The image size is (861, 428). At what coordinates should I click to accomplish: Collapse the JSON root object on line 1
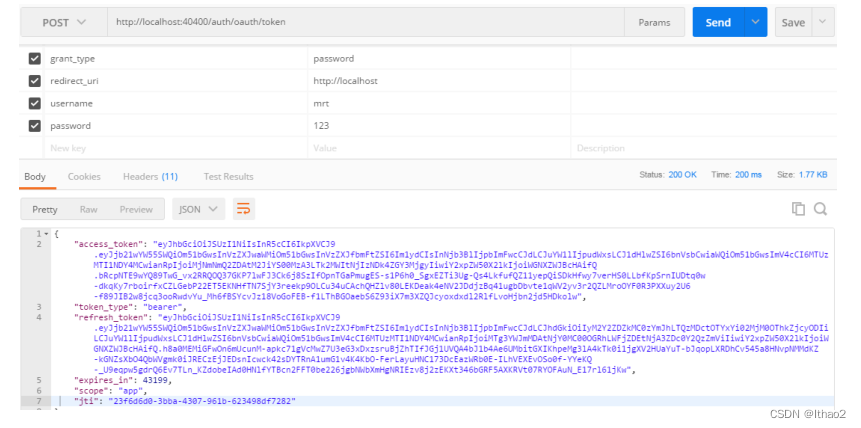pos(46,234)
